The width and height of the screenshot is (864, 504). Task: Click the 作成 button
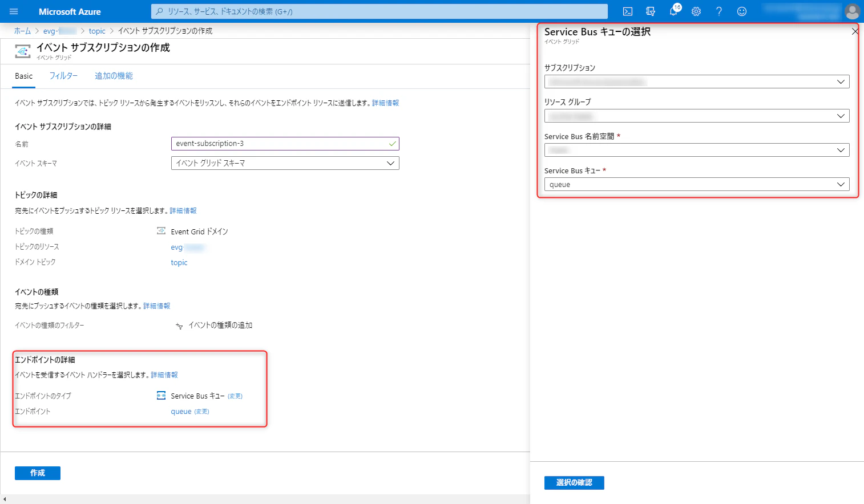coord(38,473)
